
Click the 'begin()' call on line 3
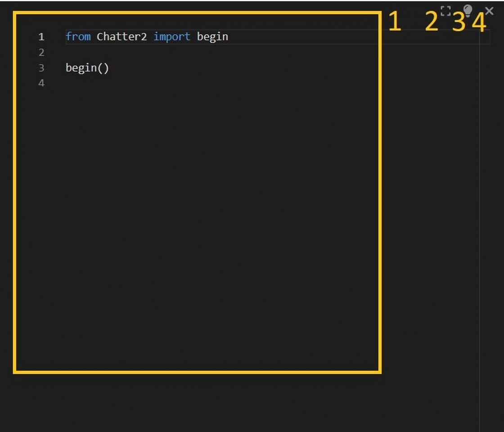click(87, 68)
